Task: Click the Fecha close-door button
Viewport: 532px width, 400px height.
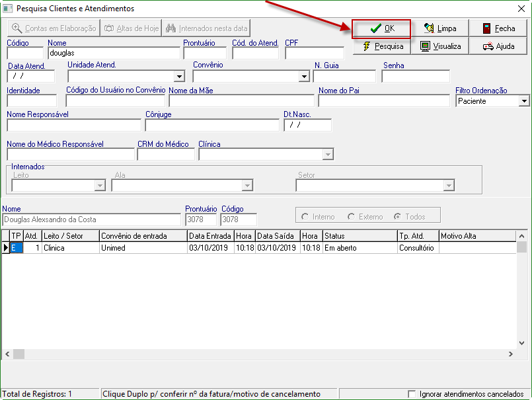Action: pyautogui.click(x=498, y=28)
